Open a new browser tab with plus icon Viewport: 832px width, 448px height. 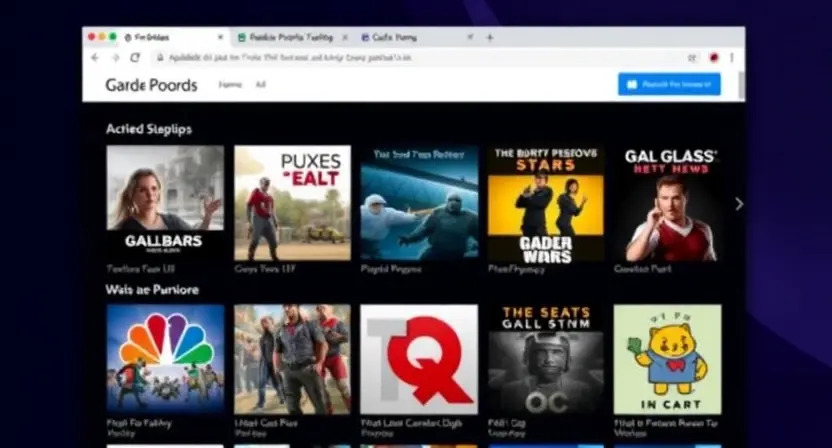pos(490,37)
